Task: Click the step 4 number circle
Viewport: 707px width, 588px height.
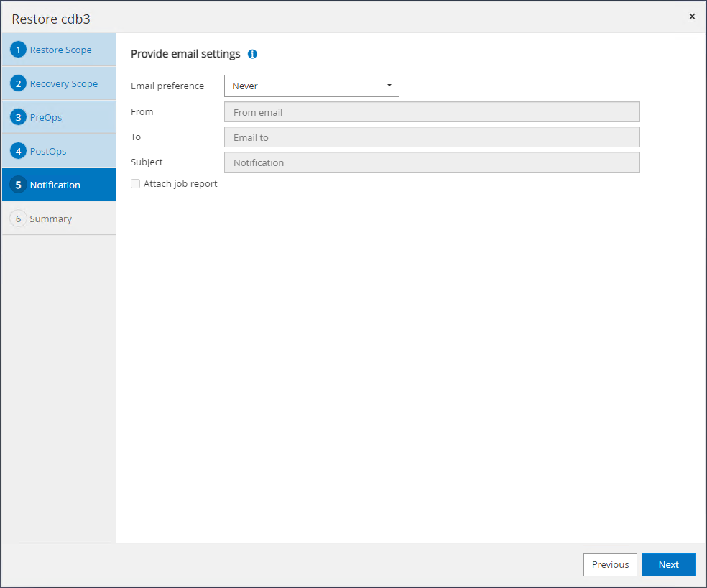Action: click(x=18, y=151)
